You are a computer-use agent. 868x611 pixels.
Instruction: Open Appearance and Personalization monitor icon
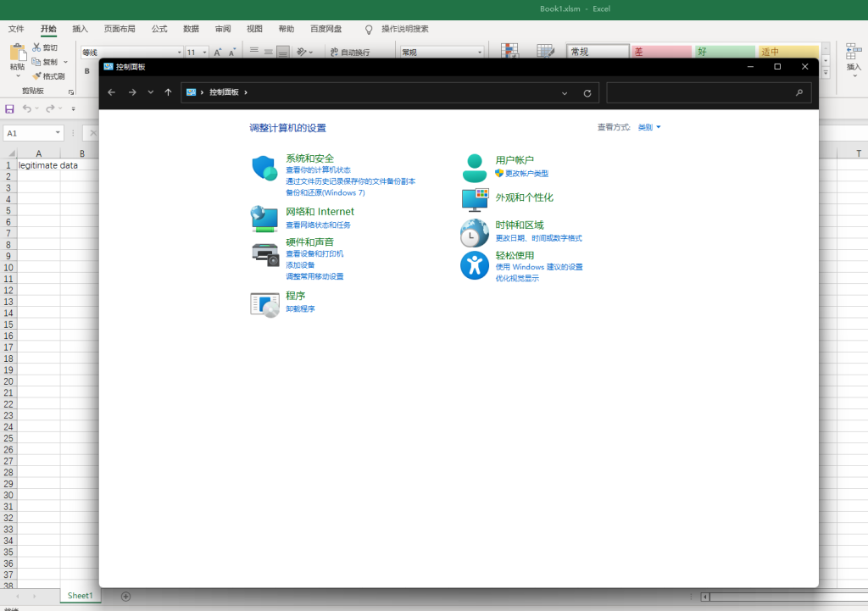coord(475,200)
